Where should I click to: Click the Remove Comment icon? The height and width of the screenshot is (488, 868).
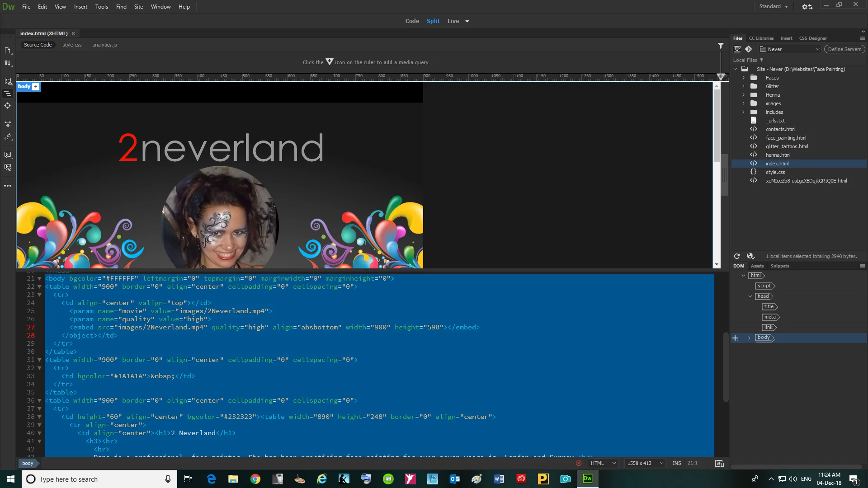tap(7, 168)
